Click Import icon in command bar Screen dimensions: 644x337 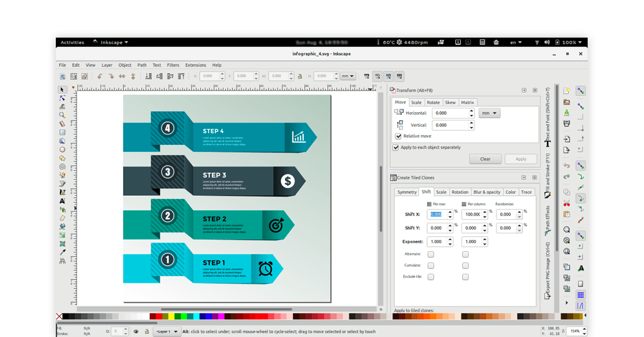point(567,139)
